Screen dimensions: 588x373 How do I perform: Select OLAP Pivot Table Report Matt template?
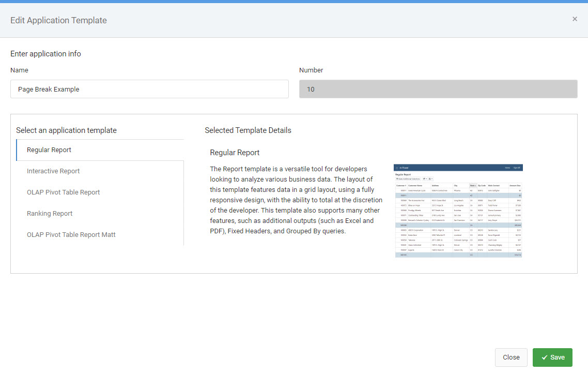pos(71,235)
